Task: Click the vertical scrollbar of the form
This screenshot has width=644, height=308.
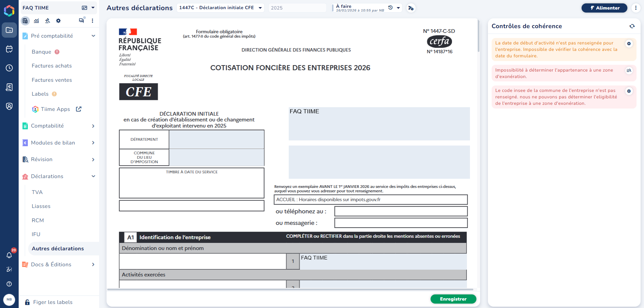Action: [478, 36]
